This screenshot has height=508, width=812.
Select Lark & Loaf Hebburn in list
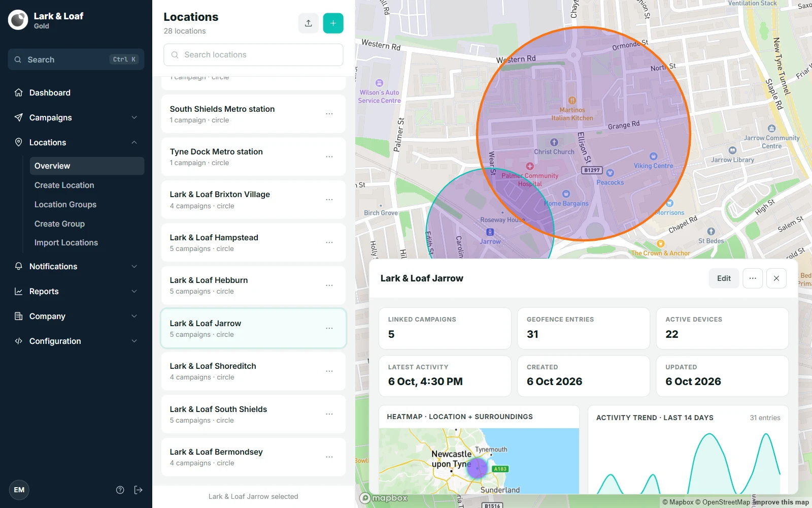pos(253,285)
